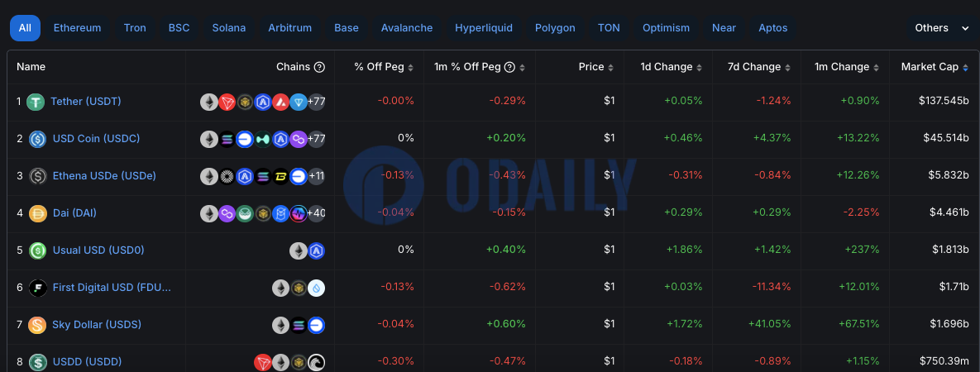This screenshot has height=372, width=980.
Task: Click the USD Coin logo icon
Action: coord(37,139)
